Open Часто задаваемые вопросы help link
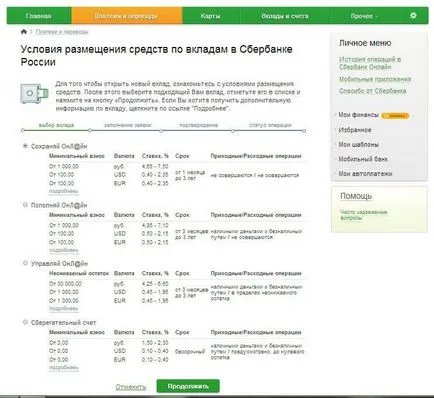The width and height of the screenshot is (434, 398). pyautogui.click(x=363, y=215)
